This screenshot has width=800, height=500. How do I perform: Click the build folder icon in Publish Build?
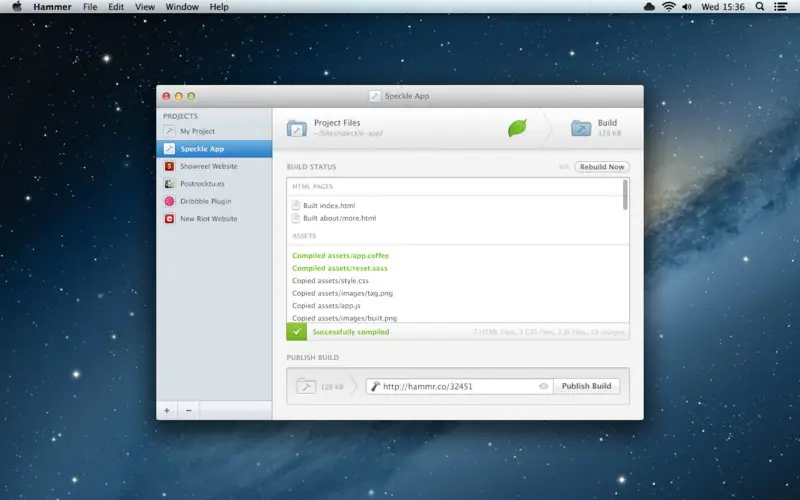click(306, 386)
